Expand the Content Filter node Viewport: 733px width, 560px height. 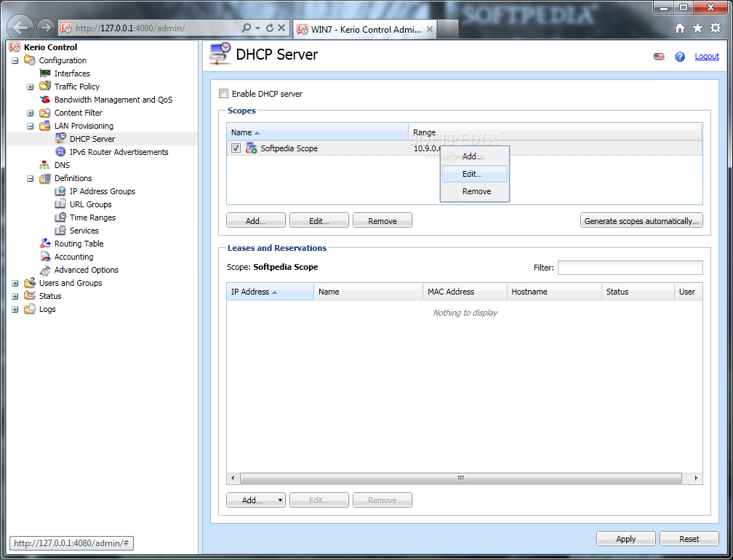point(31,113)
